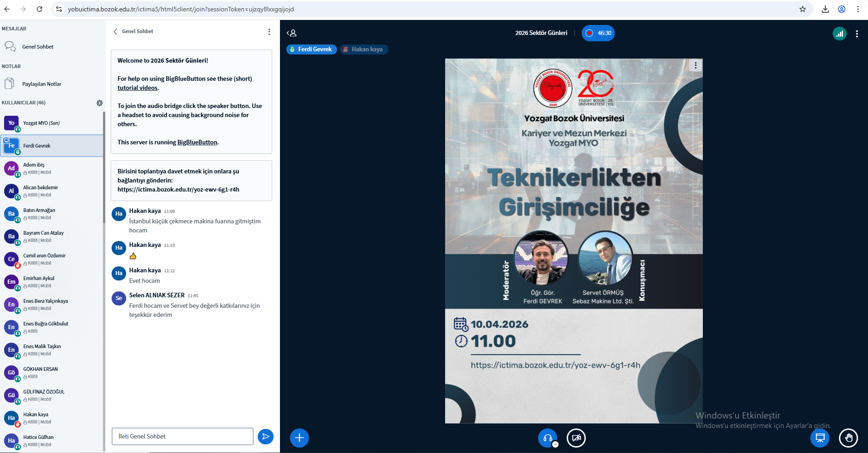Viewport: 868px width, 453px height.
Task: Toggle the webcam sharing button
Action: click(x=576, y=438)
